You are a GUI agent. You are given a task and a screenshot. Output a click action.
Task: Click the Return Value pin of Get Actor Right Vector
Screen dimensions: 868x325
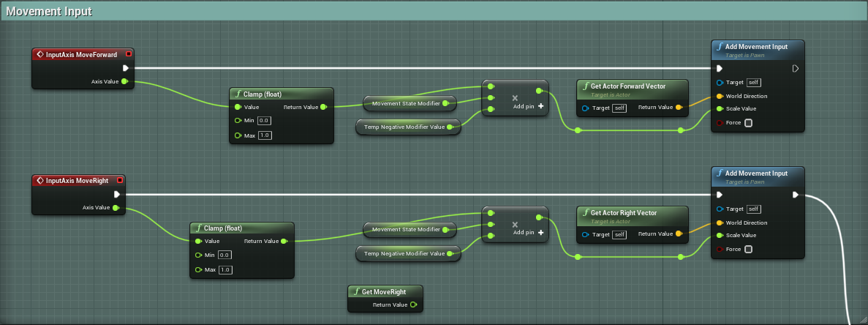(x=679, y=234)
